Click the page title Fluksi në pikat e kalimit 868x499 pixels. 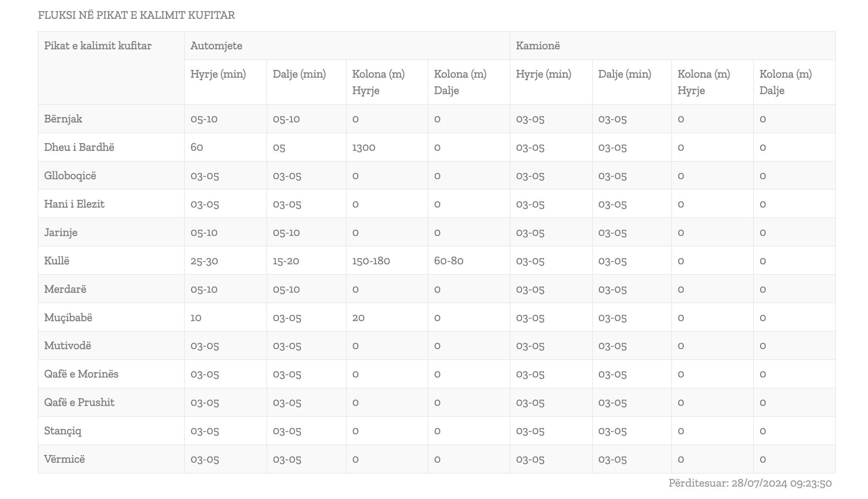[x=136, y=15]
